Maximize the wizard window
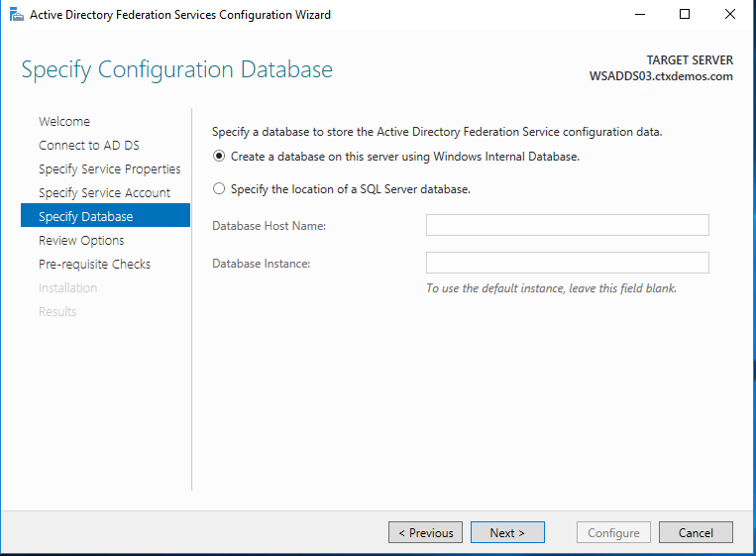Image resolution: width=756 pixels, height=556 pixels. pyautogui.click(x=685, y=15)
